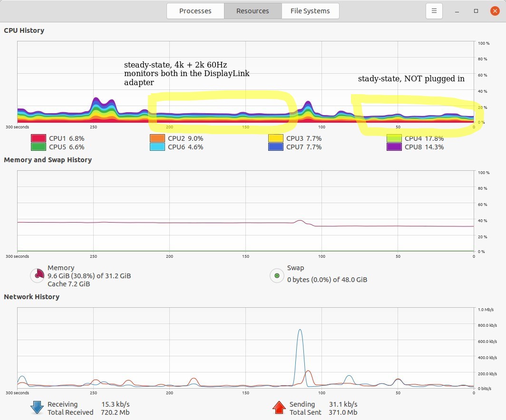Click the CPU3 yellow color swatch

pyautogui.click(x=275, y=138)
